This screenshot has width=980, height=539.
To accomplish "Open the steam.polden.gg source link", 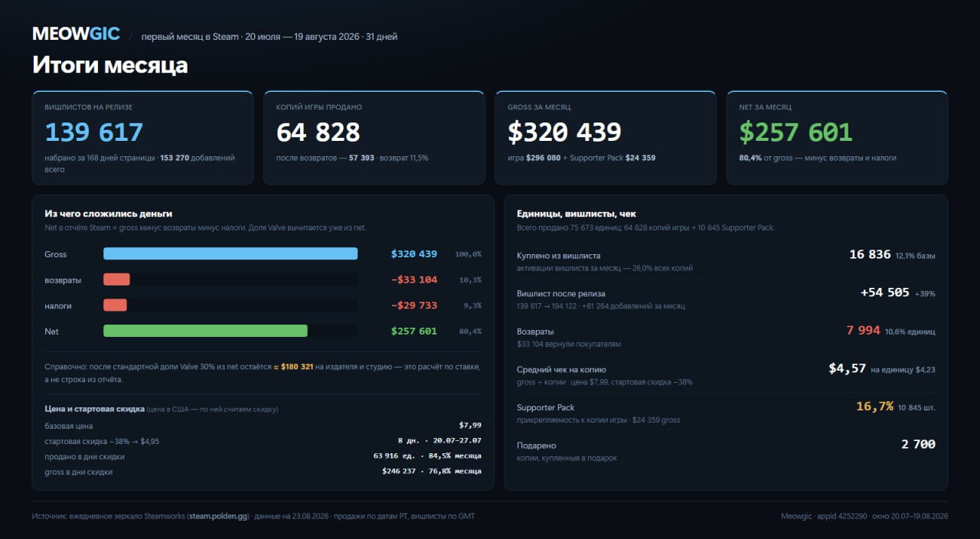I will pos(220,517).
